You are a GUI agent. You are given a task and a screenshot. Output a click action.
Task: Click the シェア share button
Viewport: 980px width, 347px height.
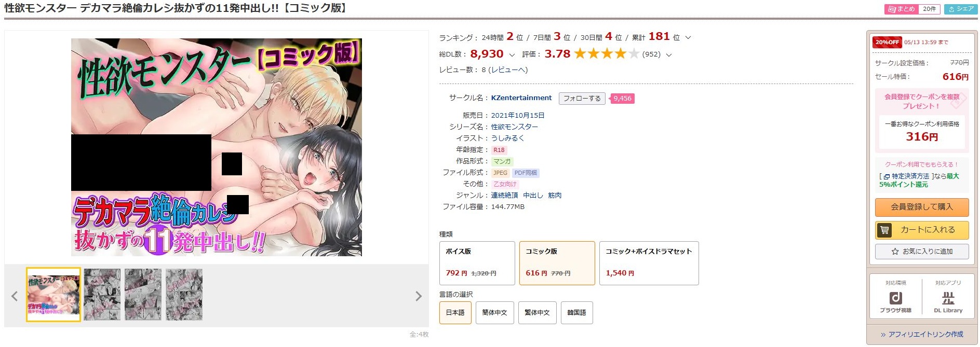[961, 9]
